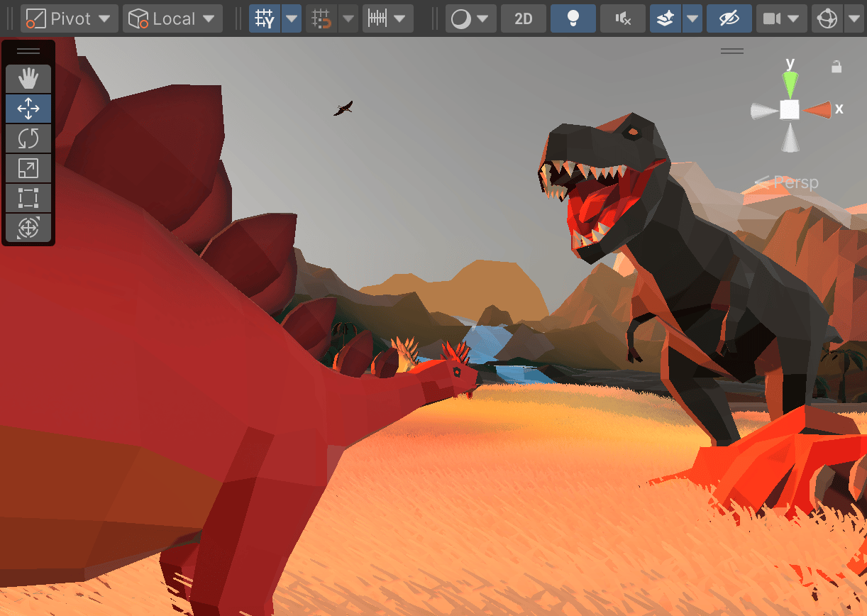Toggle hidden objects visibility eye

point(729,18)
